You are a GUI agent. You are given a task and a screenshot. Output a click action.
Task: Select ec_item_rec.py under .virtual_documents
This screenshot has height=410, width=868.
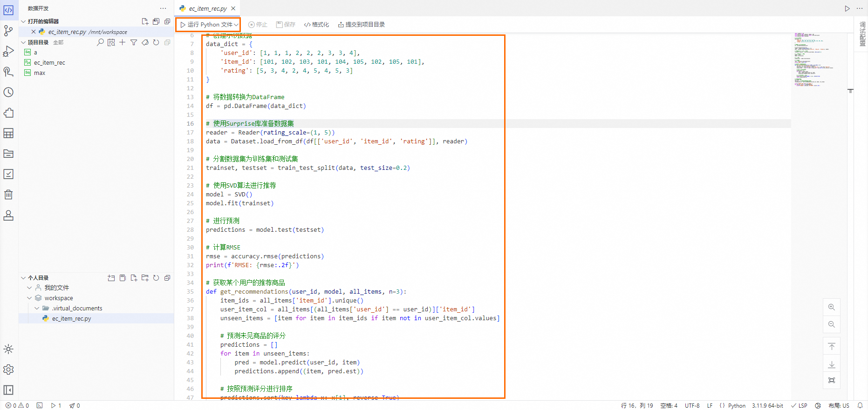point(71,319)
